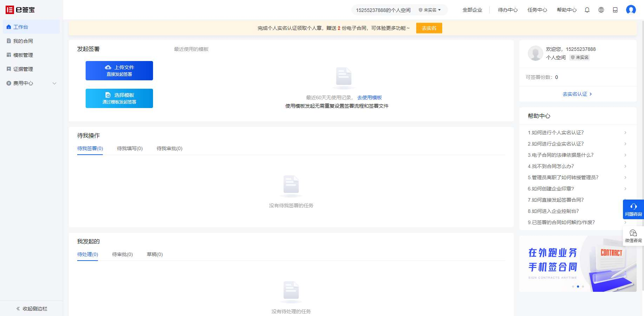Click the 在外跑业务 手机签合同 banner
Screen dimensions: 644x316
(x=578, y=264)
